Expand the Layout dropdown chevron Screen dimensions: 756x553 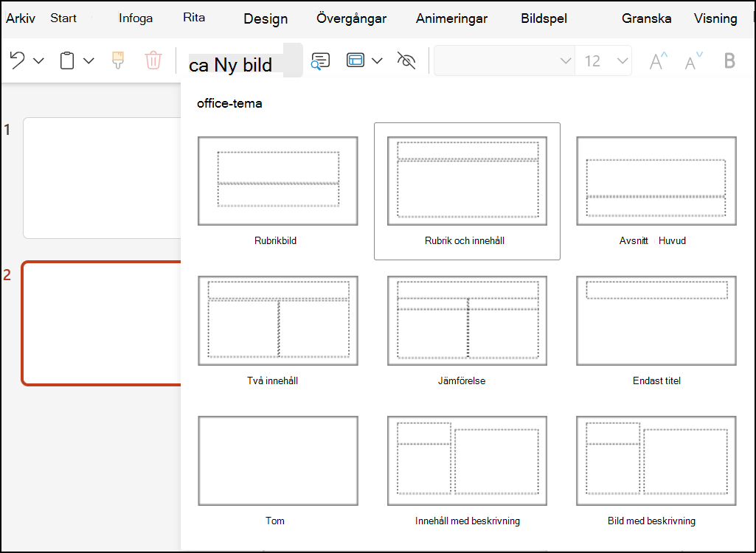[378, 60]
